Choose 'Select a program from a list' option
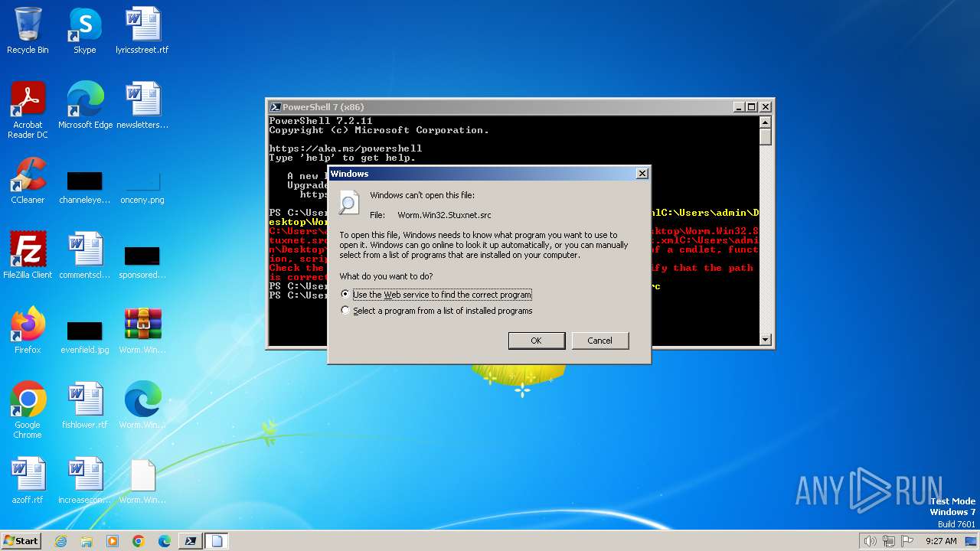 (436, 311)
